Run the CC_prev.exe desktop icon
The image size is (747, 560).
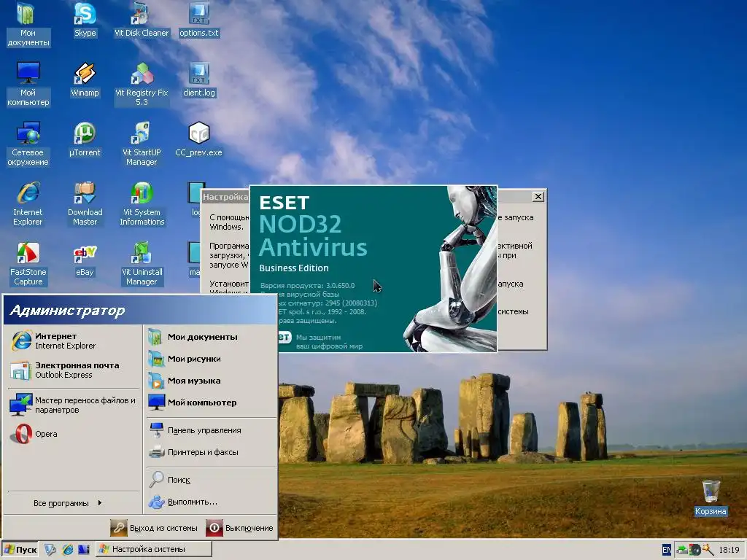coord(198,140)
